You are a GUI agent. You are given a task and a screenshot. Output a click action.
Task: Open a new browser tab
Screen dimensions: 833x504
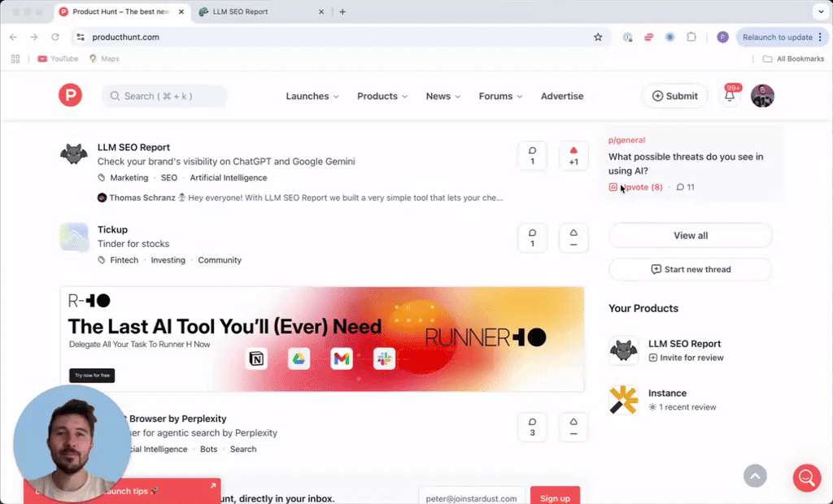342,11
